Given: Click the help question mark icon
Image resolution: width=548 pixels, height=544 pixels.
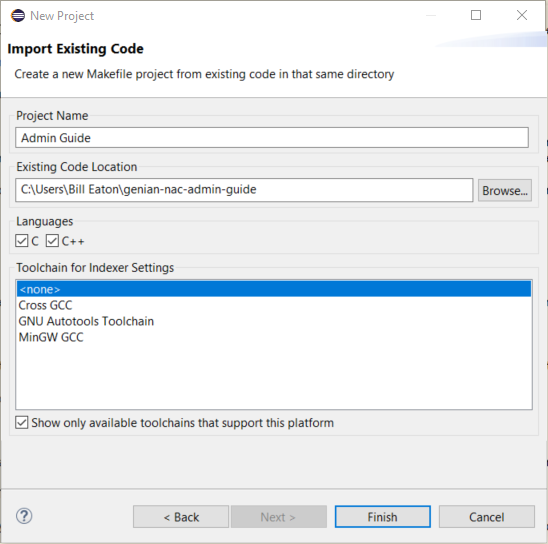Looking at the screenshot, I should click(24, 516).
